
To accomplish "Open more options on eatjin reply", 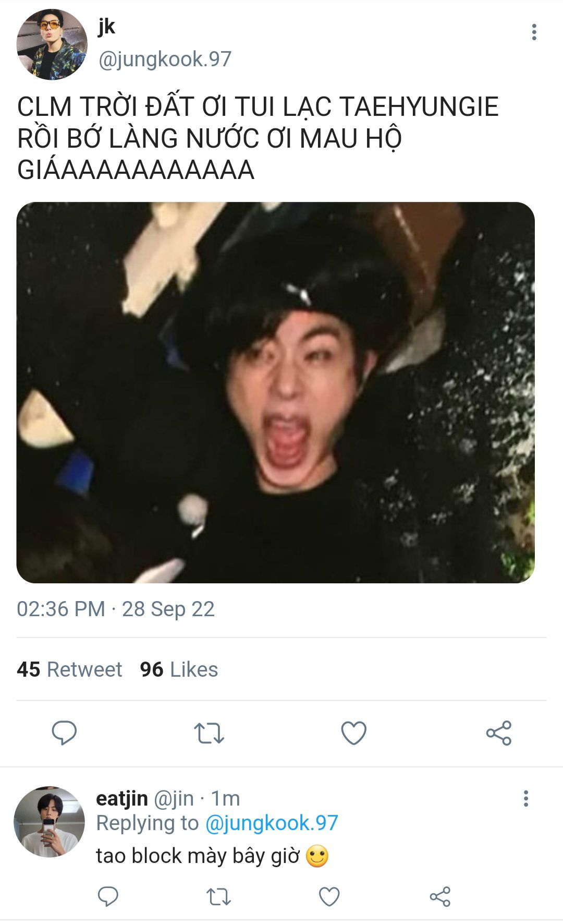I will pyautogui.click(x=525, y=798).
